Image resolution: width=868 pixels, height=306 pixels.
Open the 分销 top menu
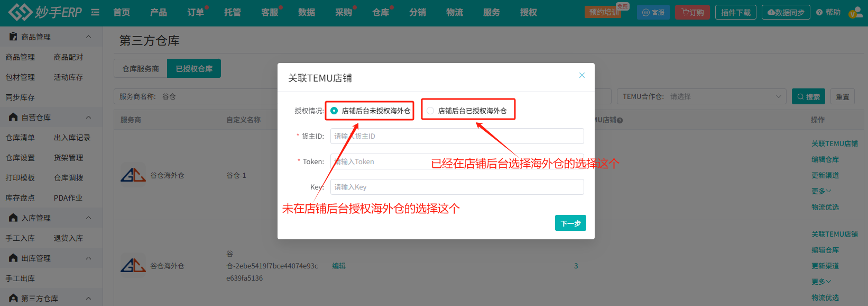pyautogui.click(x=418, y=12)
